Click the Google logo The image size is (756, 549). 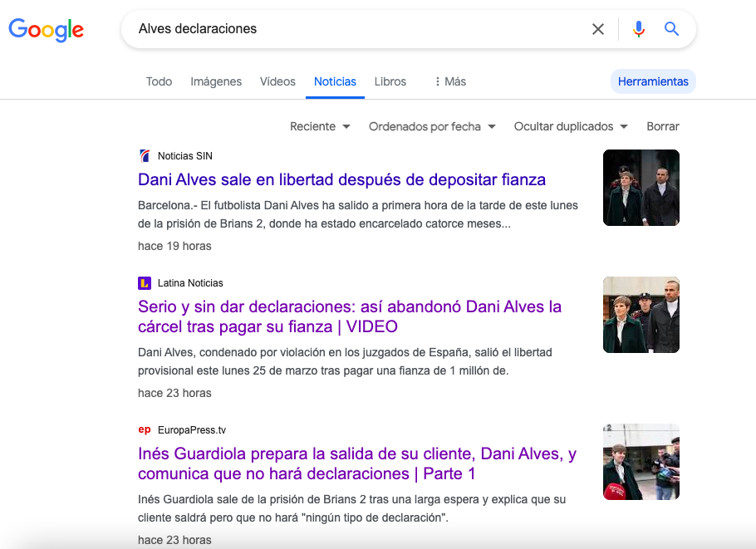[x=47, y=30]
